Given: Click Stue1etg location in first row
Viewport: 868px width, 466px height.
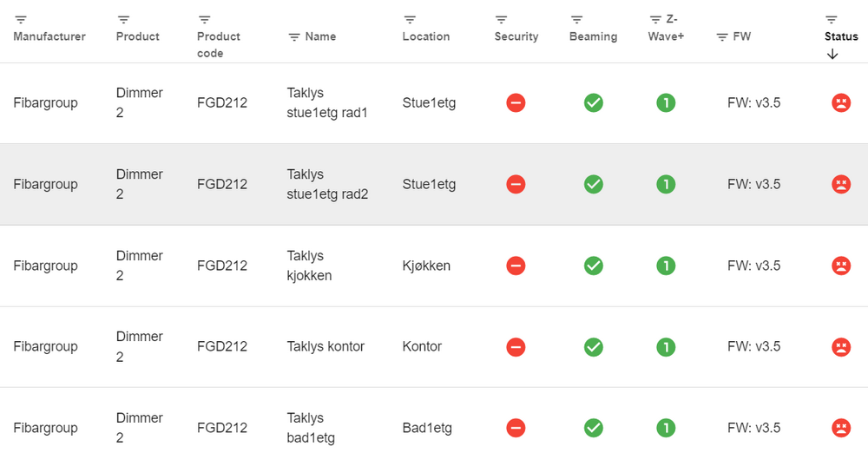Looking at the screenshot, I should (x=429, y=103).
